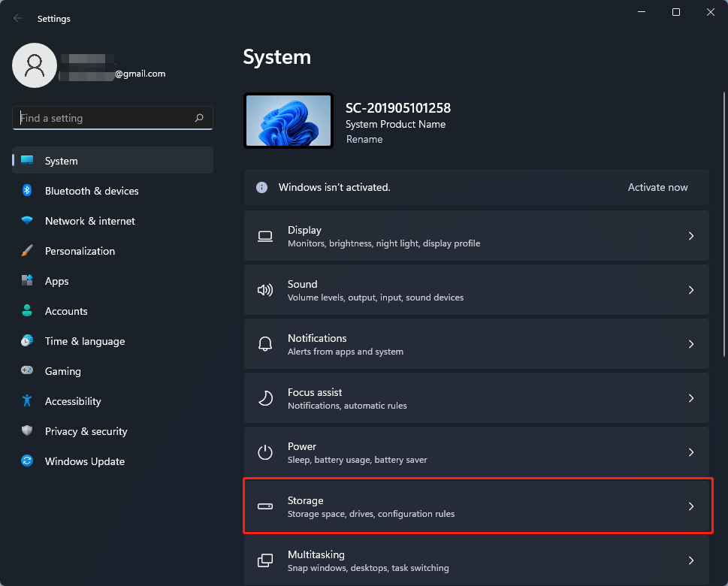Screen dimensions: 728x586
Task: Select the Personalization paintbrush icon
Action: tap(26, 251)
